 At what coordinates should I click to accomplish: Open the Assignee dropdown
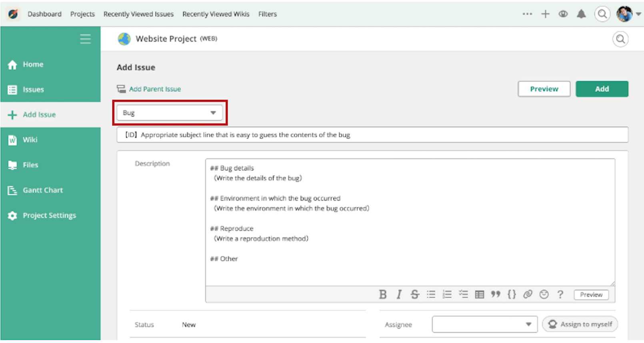click(484, 324)
